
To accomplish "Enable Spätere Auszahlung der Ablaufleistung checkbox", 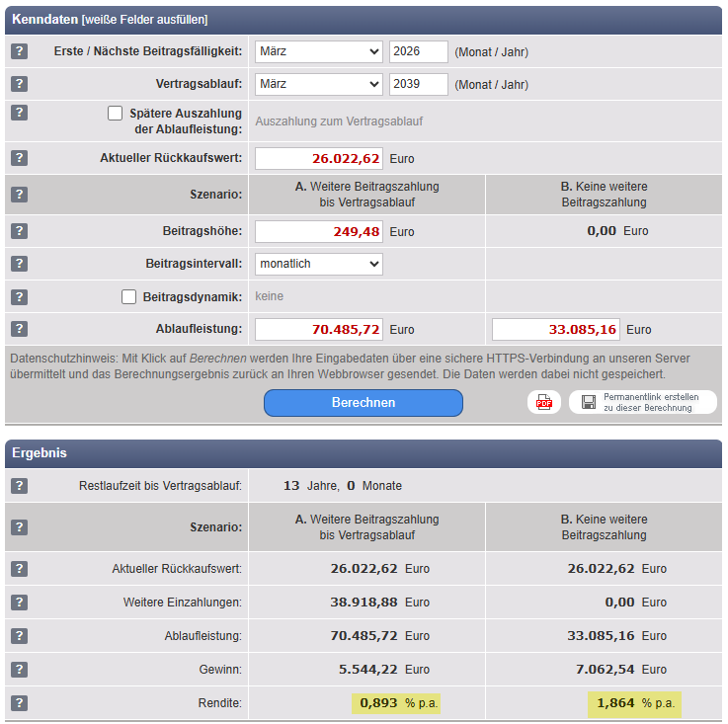I will point(116,114).
